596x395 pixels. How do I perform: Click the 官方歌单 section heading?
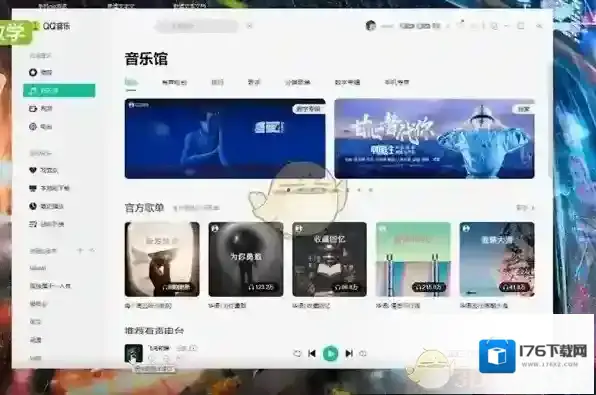(144, 208)
